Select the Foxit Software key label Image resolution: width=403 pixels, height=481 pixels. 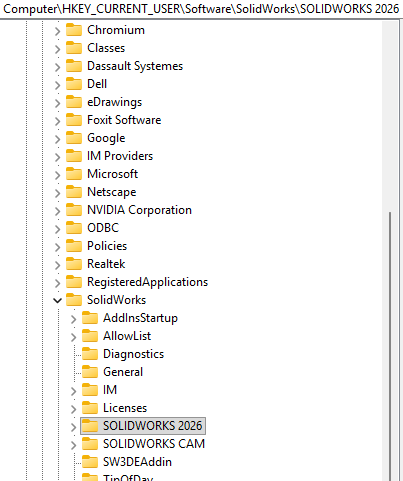(124, 120)
